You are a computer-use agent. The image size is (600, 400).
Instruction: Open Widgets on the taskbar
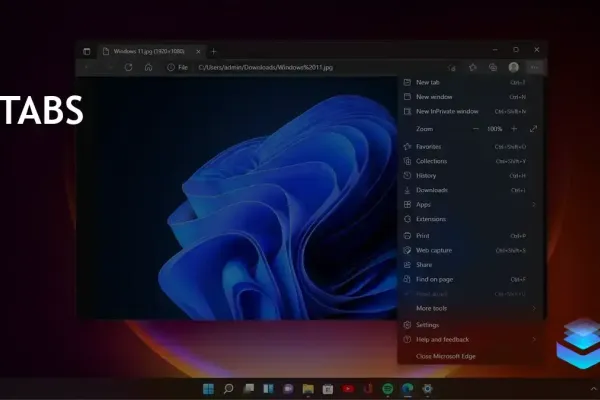coord(269,389)
